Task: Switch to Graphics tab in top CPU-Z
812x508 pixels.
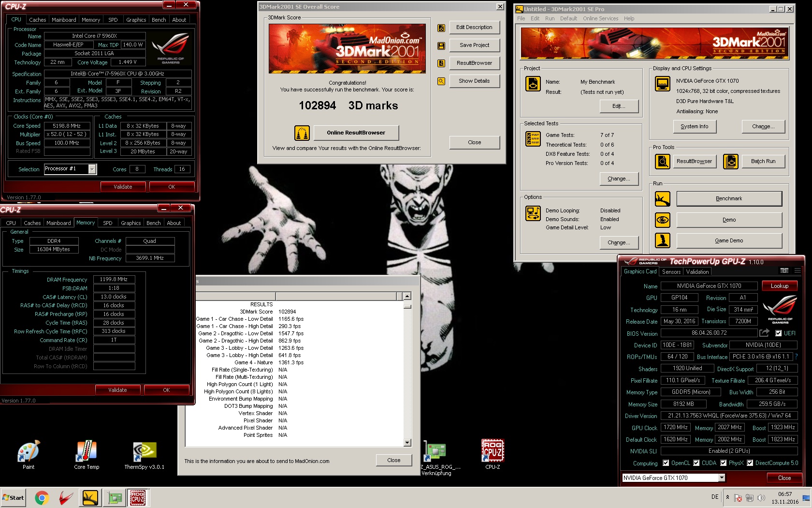Action: (x=136, y=20)
